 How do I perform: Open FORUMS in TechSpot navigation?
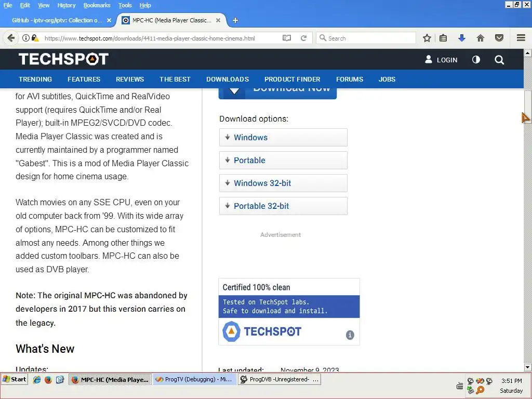350,79
